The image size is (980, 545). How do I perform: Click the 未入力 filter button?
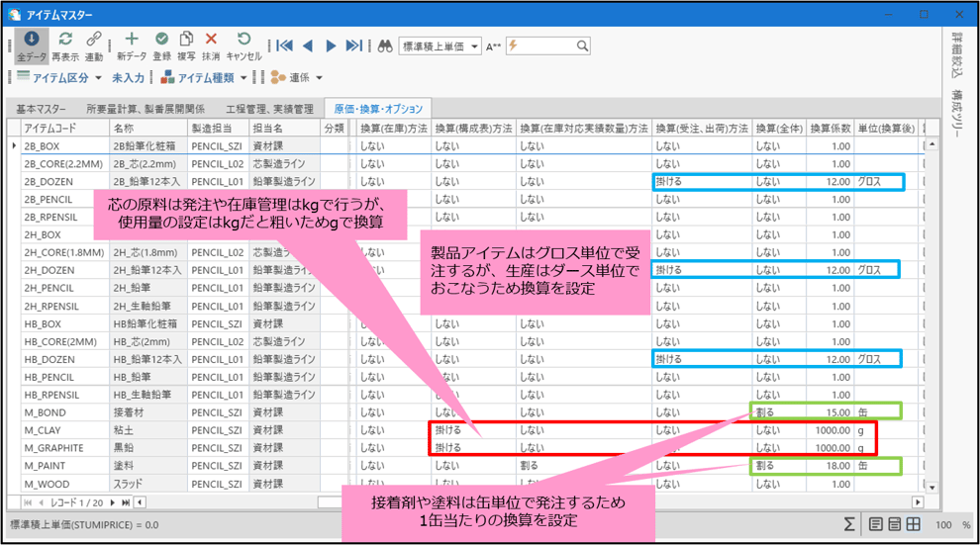[x=129, y=77]
